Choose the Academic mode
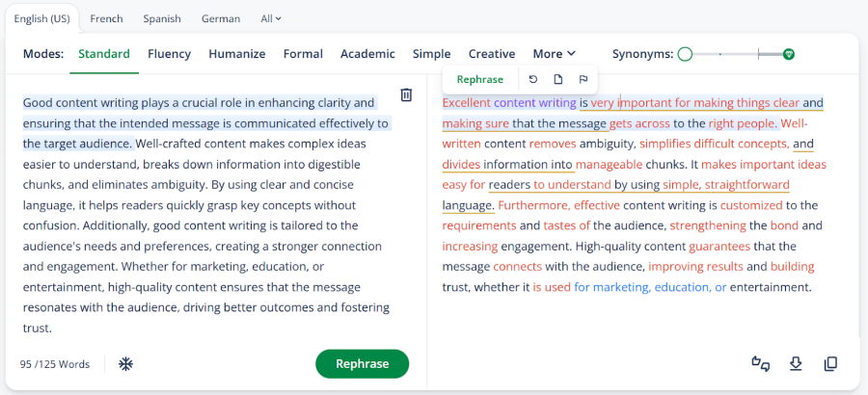Viewport: 868px width, 395px height. coord(367,54)
